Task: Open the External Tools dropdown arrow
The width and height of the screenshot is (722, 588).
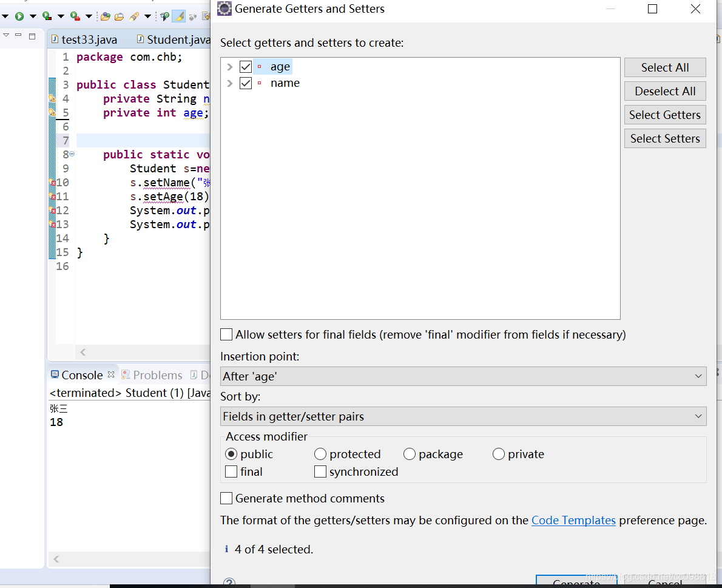Action: (89, 16)
